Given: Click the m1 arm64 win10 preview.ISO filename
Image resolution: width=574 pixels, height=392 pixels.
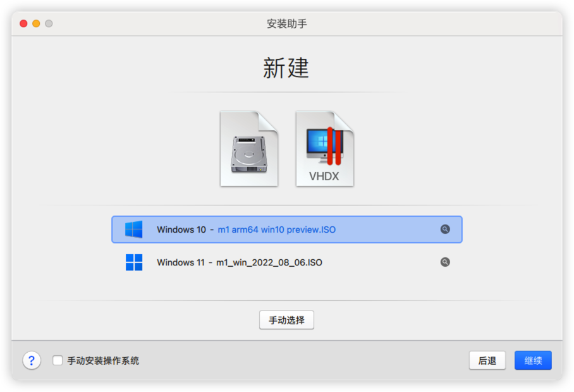Looking at the screenshot, I should coord(277,230).
